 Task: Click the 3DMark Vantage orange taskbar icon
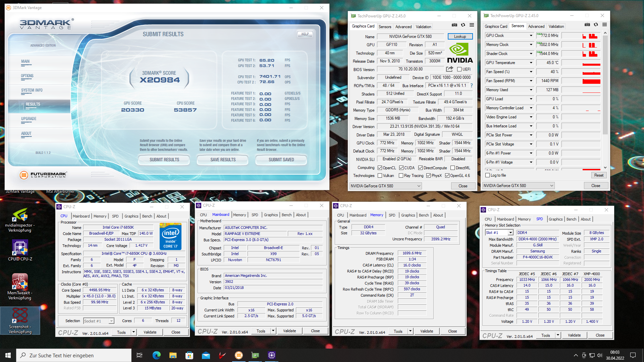238,355
